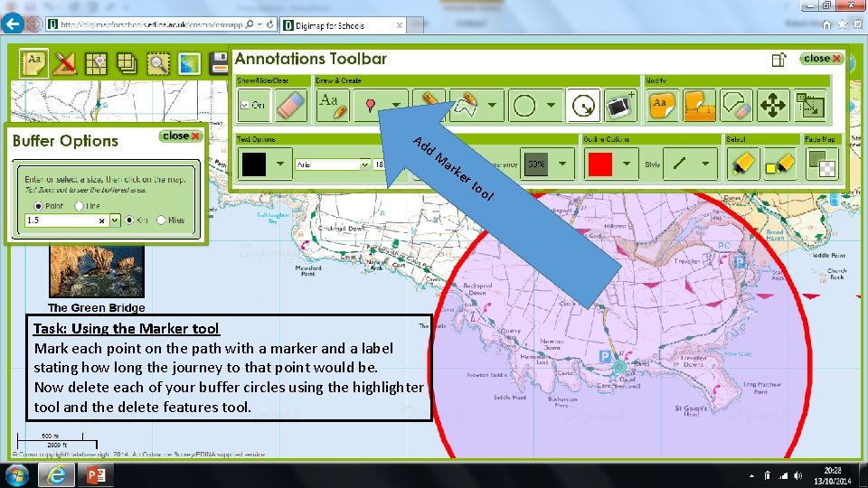Viewport: 868px width, 488px height.
Task: Switch to Digimap for Schools browser tab
Action: 344,25
